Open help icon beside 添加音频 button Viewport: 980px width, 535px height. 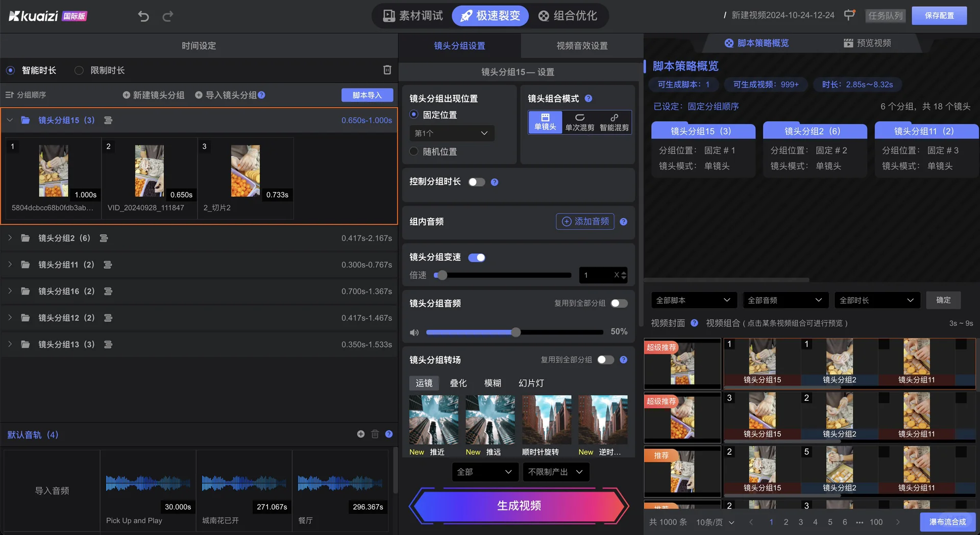[x=624, y=222]
